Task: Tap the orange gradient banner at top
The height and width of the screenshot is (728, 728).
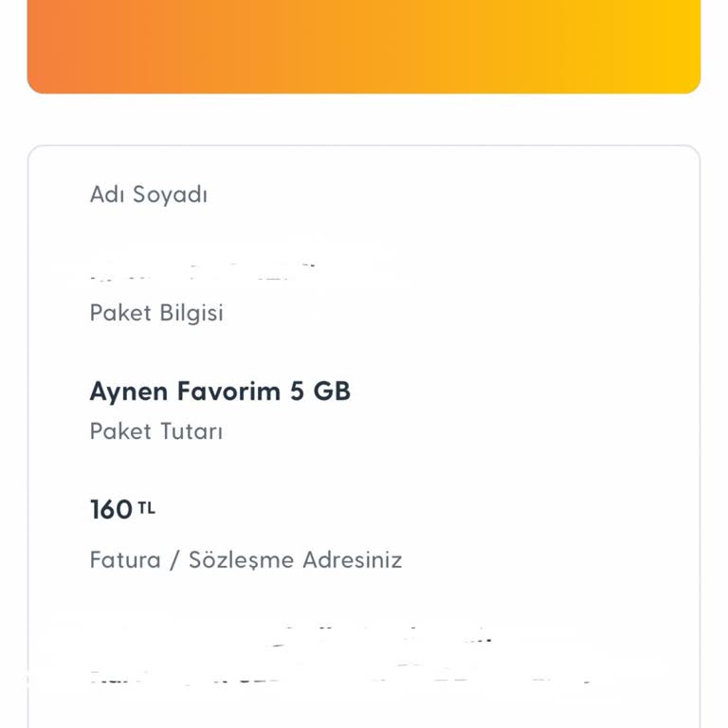Action: 364,45
